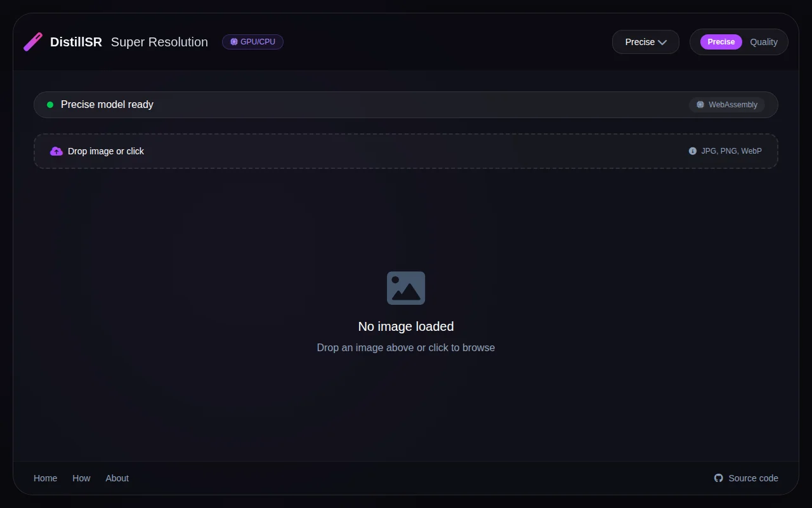Click the No image loaded heading
This screenshot has height=508, width=812.
pos(406,326)
